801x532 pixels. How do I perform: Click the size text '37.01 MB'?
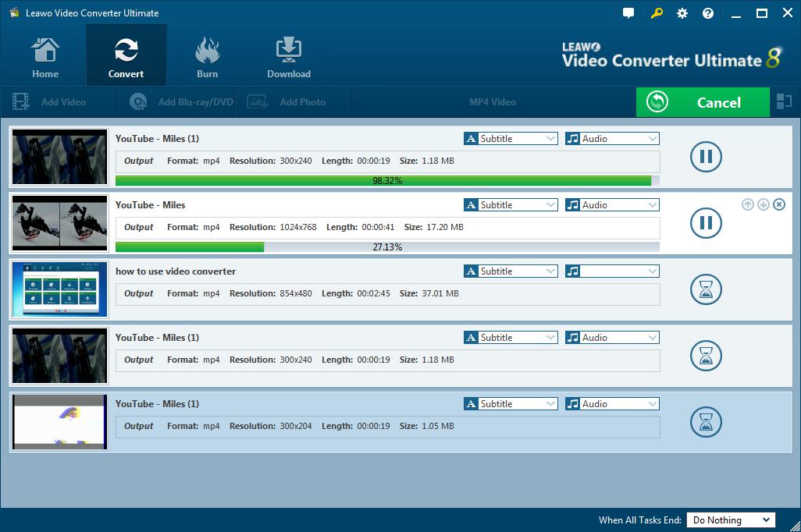tap(440, 293)
